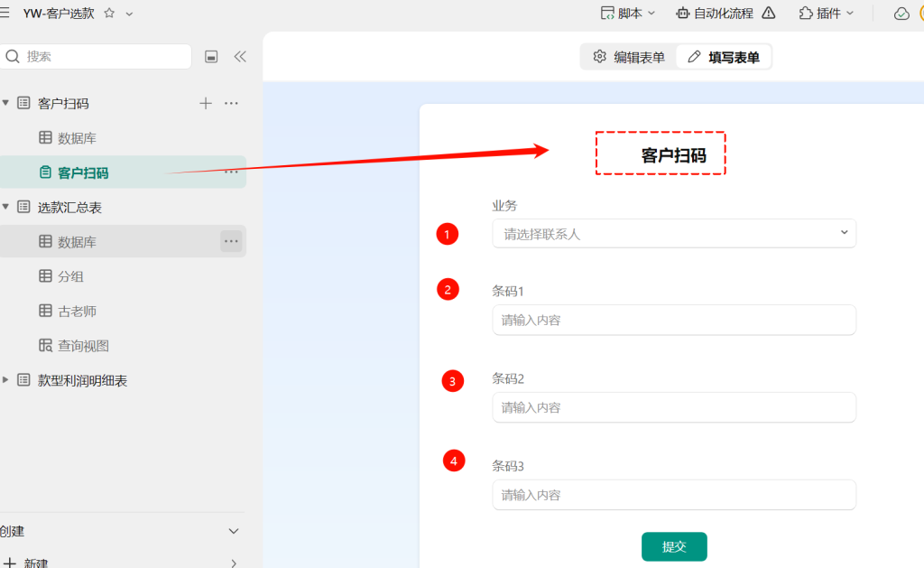Collapse sidebar with double chevron icon

tap(240, 57)
